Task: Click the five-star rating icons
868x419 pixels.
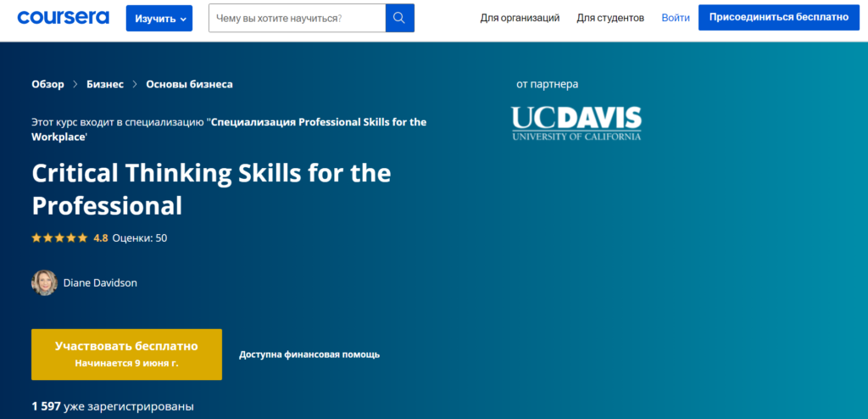Action: 59,238
